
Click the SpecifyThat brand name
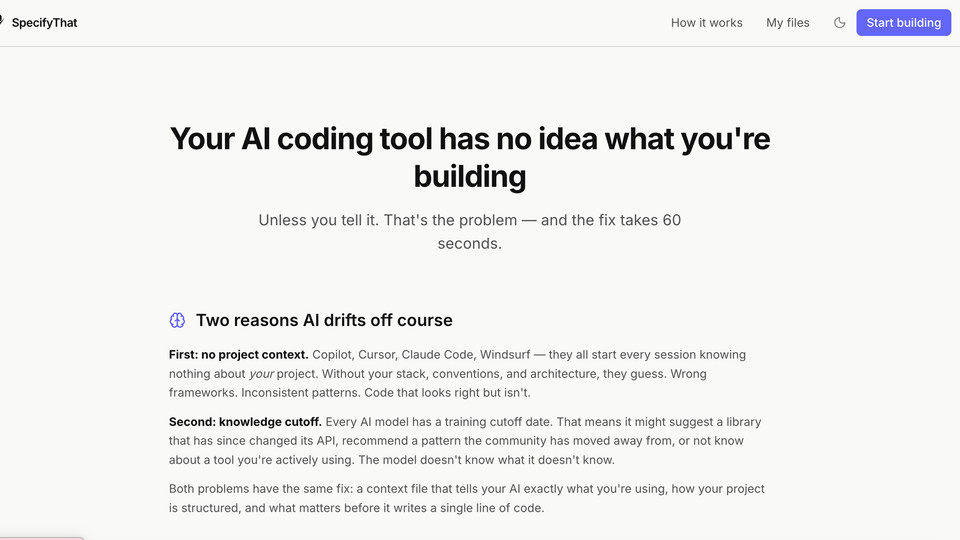point(44,23)
